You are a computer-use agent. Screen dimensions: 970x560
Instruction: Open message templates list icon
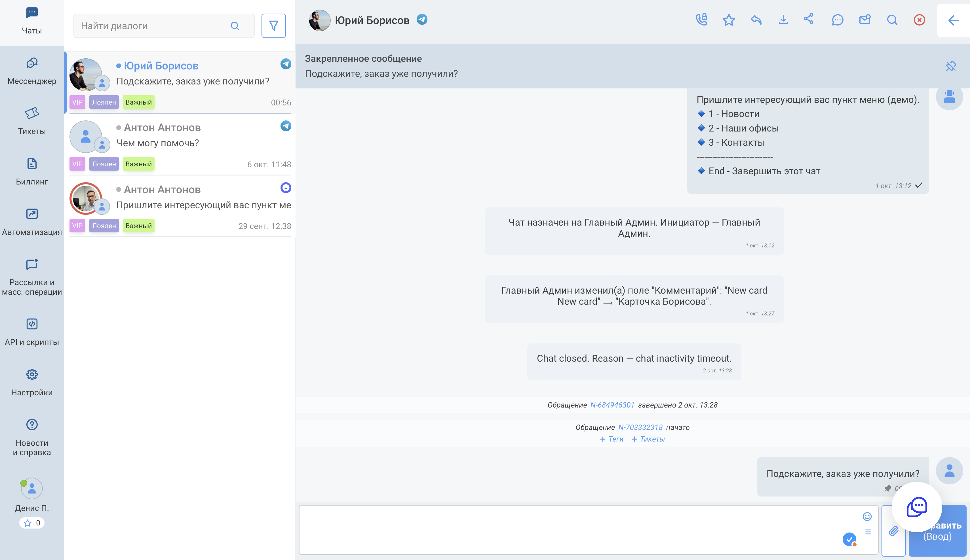[867, 532]
